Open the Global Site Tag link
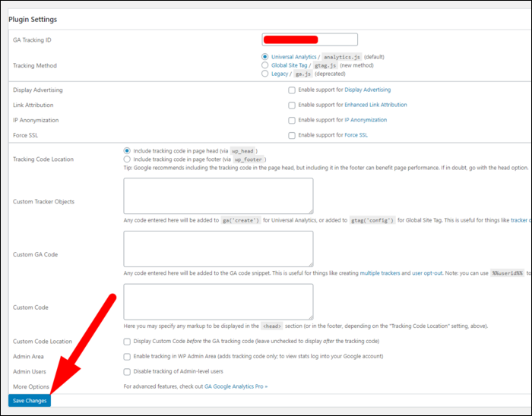 point(289,65)
